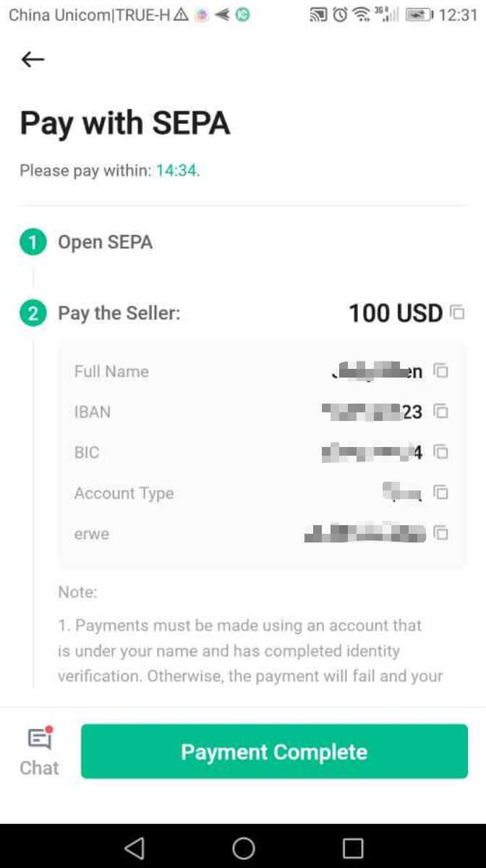
Task: Copy the BIC code
Action: pos(442,452)
